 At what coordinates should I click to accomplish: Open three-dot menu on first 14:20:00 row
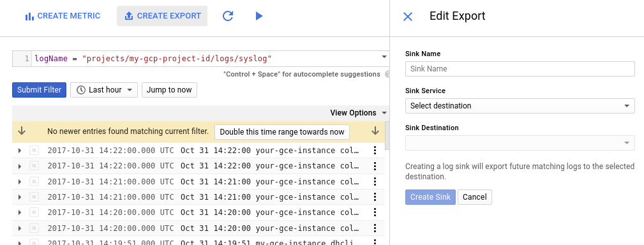tap(375, 212)
